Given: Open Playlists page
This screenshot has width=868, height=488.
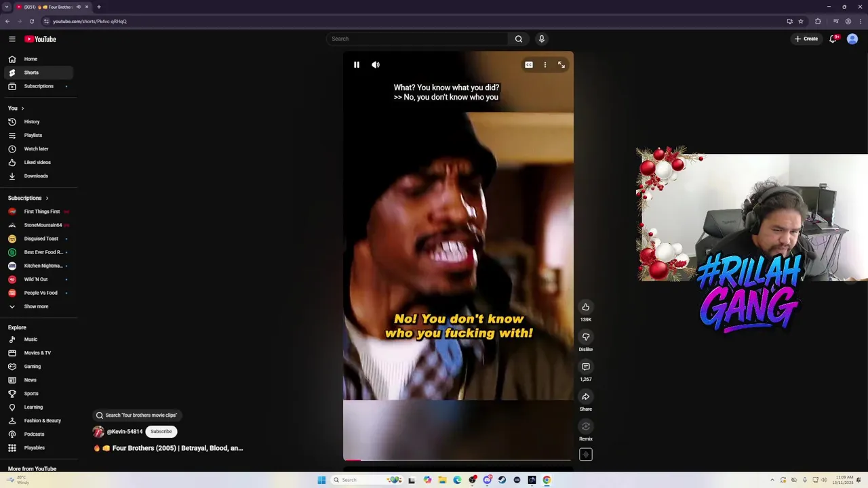Looking at the screenshot, I should (x=38, y=136).
